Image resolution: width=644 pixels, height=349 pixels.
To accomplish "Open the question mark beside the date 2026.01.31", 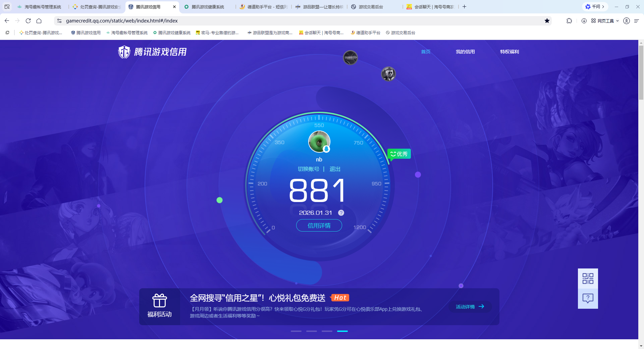I will [x=341, y=212].
